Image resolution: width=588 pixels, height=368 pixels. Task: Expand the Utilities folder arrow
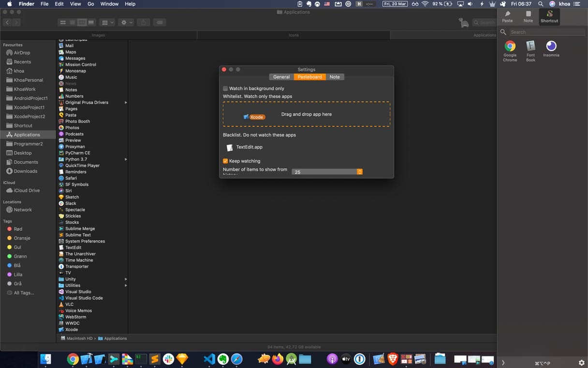126,285
